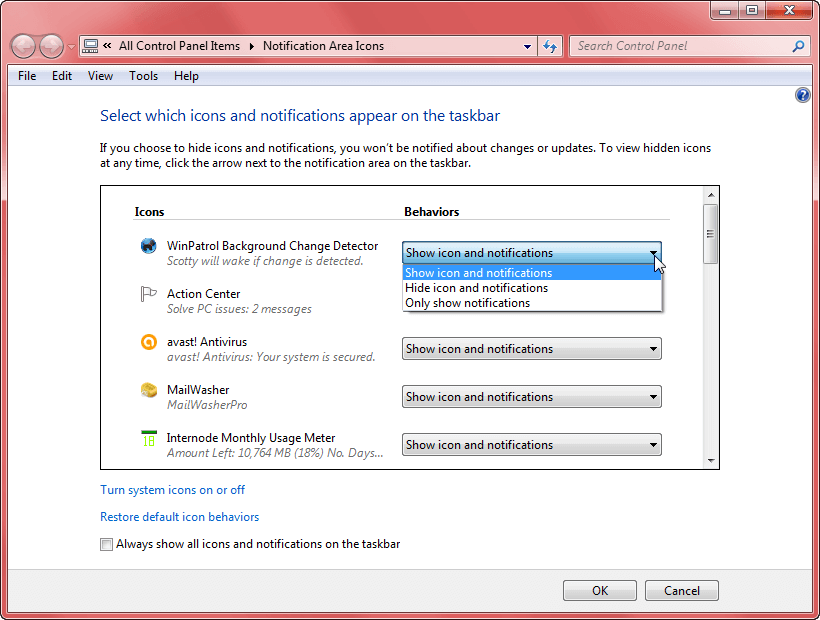Click the Icons column header

click(x=149, y=212)
